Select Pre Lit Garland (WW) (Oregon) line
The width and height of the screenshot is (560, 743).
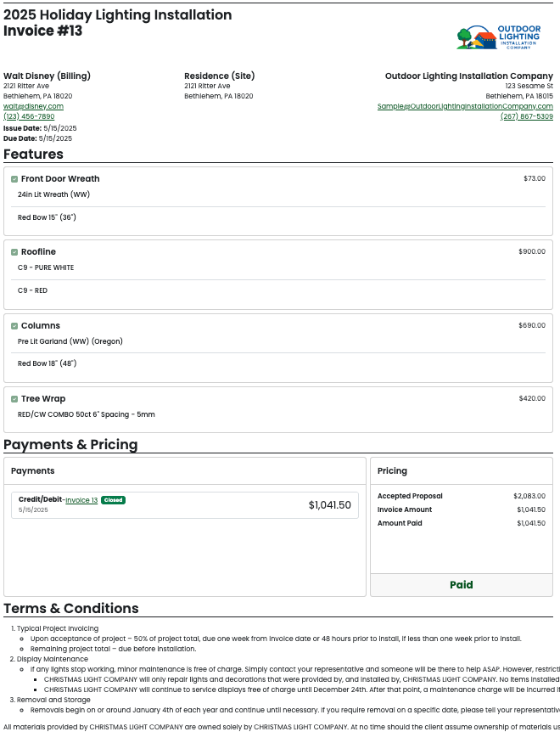tap(70, 341)
